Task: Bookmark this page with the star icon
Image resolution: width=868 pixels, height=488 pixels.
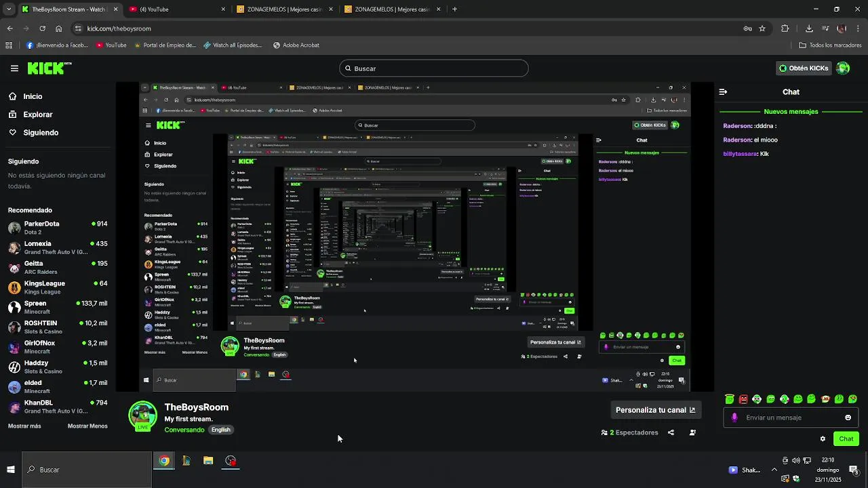Action: coord(762,28)
